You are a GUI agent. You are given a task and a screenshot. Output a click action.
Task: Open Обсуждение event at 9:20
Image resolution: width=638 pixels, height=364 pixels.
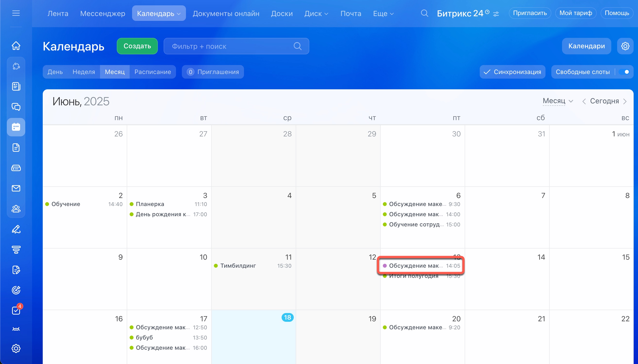[422, 327]
